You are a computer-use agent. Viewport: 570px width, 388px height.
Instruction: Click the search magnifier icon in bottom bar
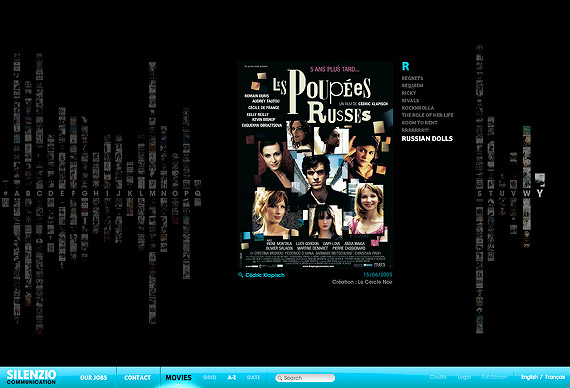tap(280, 378)
